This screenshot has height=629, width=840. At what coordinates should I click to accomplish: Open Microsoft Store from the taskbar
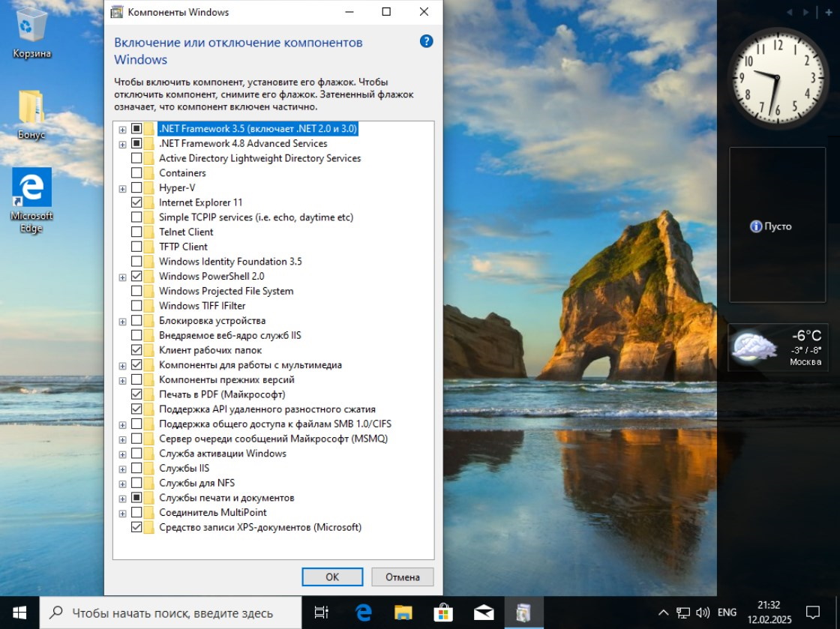pos(443,613)
